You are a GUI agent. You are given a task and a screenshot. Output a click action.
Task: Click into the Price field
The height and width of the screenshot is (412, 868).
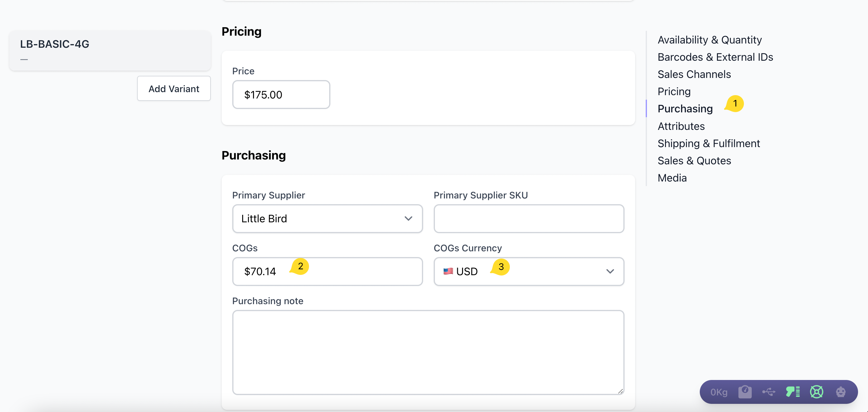[x=281, y=95]
